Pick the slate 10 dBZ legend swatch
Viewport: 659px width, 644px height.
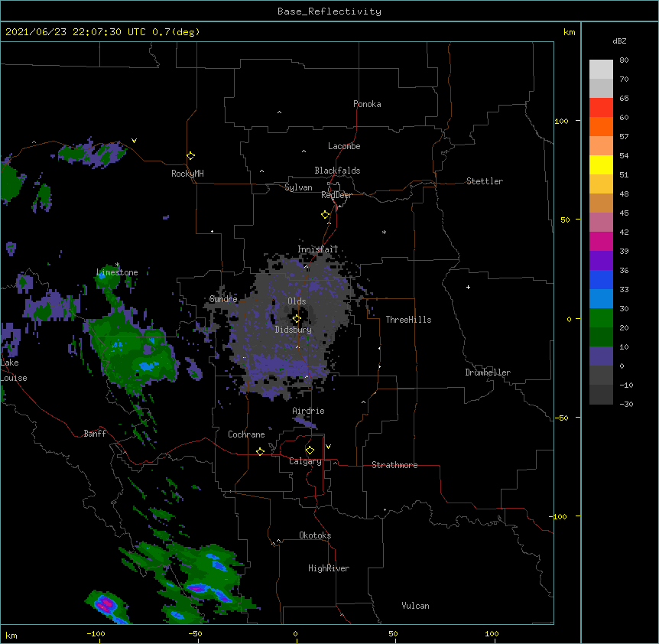tap(601, 356)
